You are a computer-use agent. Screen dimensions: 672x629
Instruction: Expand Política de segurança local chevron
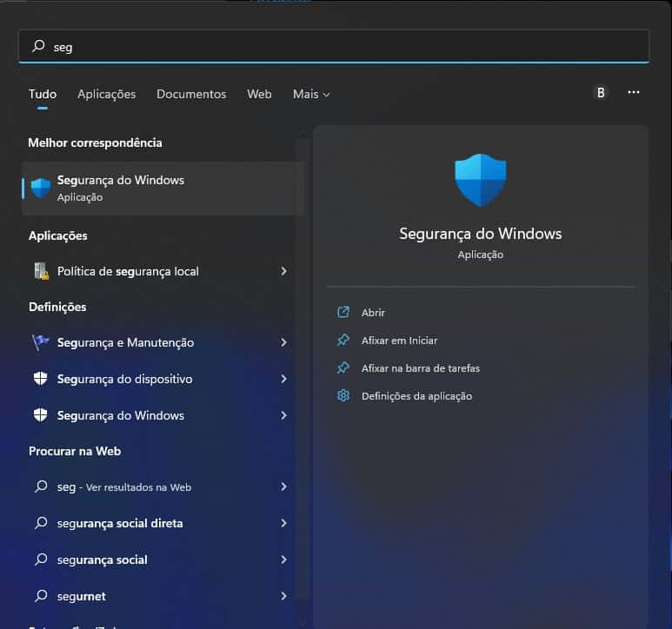coord(283,271)
